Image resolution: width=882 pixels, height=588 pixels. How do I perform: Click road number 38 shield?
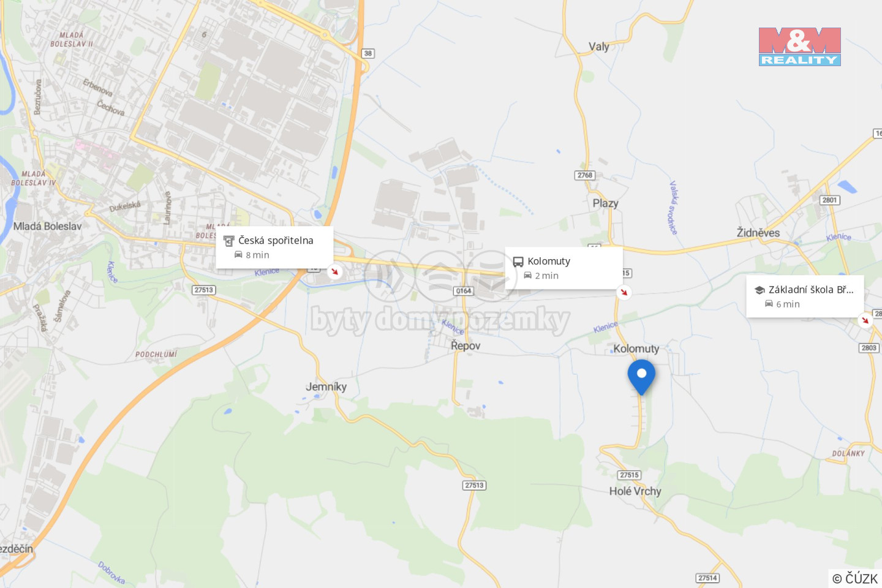[367, 53]
